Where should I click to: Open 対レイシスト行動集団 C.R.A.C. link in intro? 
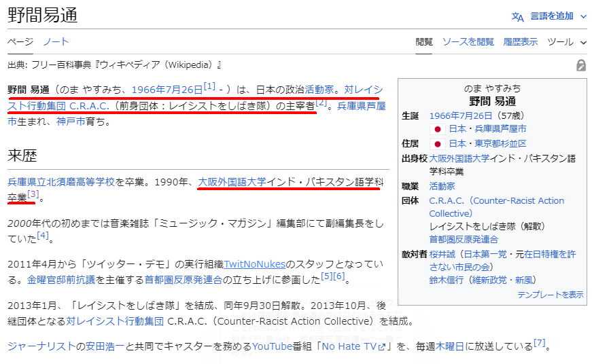coord(58,106)
